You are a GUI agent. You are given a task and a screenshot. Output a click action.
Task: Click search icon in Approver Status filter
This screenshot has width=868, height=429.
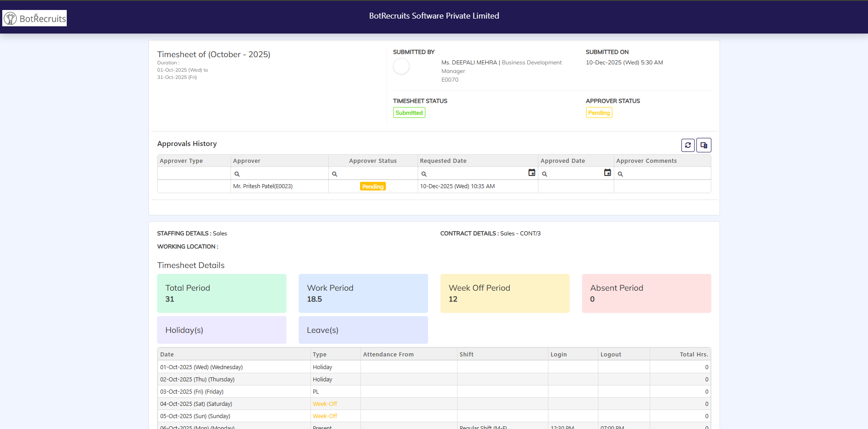pos(335,174)
